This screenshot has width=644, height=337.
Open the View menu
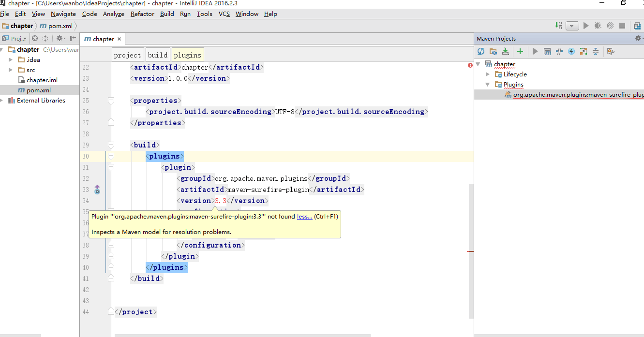[x=38, y=14]
